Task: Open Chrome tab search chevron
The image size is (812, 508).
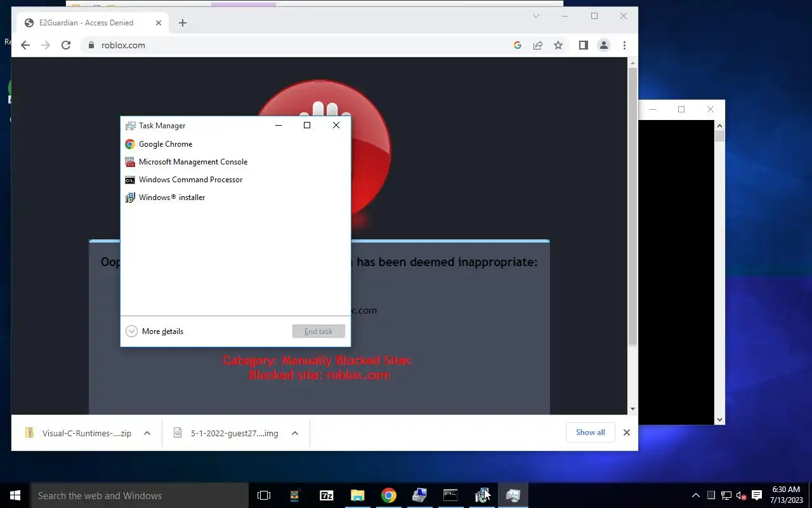Action: tap(536, 16)
